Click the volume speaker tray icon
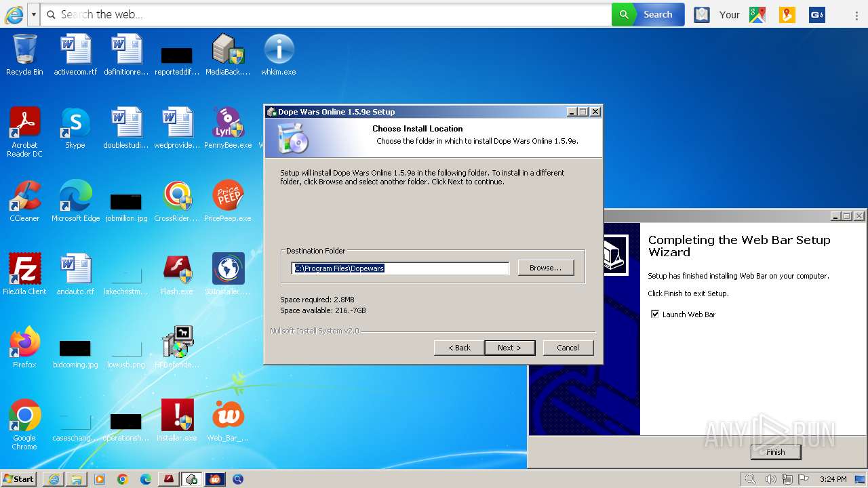868x488 pixels. tap(770, 479)
